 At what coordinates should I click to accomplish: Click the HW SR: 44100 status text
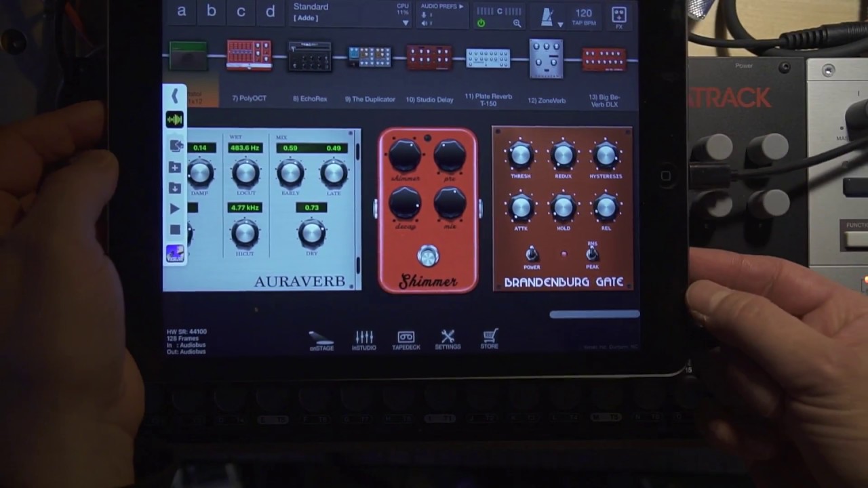(x=186, y=332)
